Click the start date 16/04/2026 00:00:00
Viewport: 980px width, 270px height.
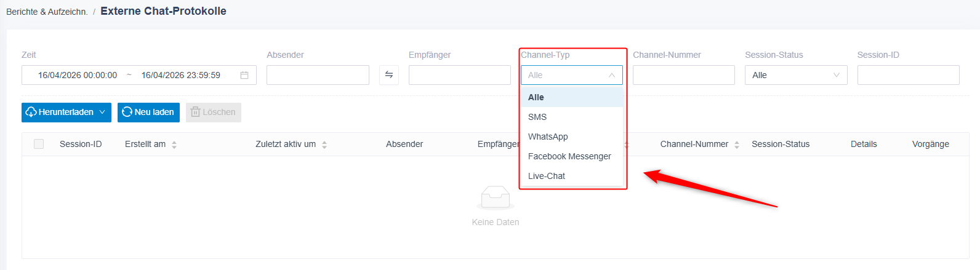(78, 75)
